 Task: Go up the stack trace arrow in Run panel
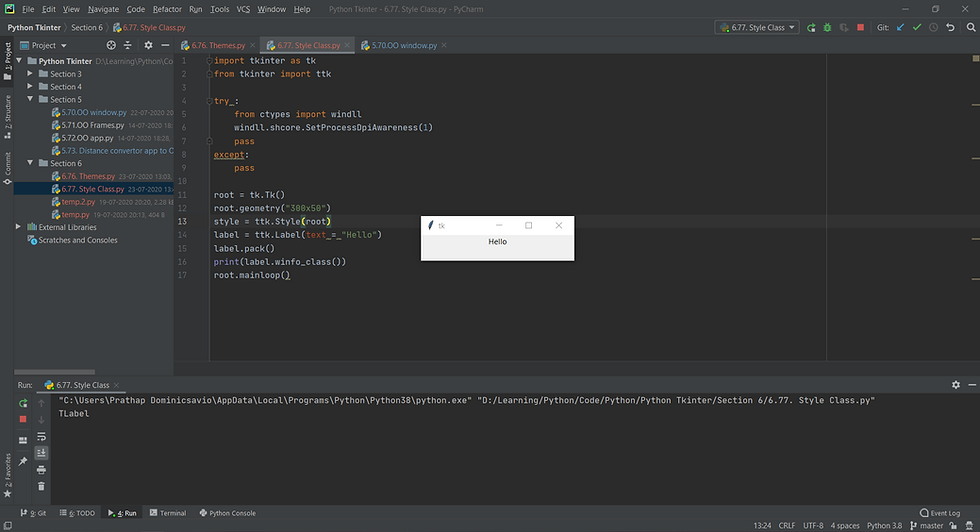41,403
